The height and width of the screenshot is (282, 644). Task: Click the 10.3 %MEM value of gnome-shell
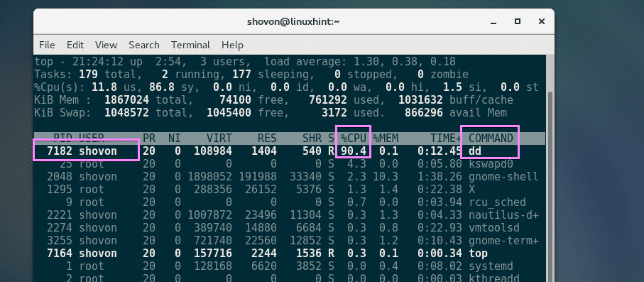[x=386, y=177]
